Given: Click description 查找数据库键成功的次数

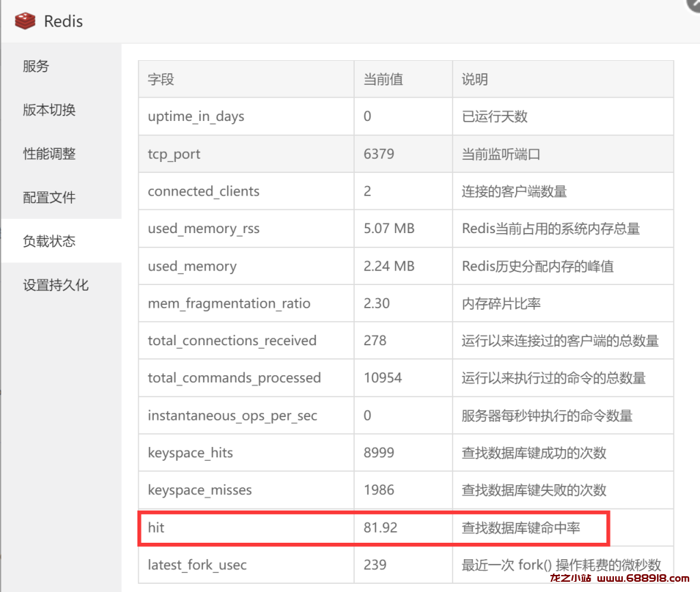Looking at the screenshot, I should click(534, 453).
